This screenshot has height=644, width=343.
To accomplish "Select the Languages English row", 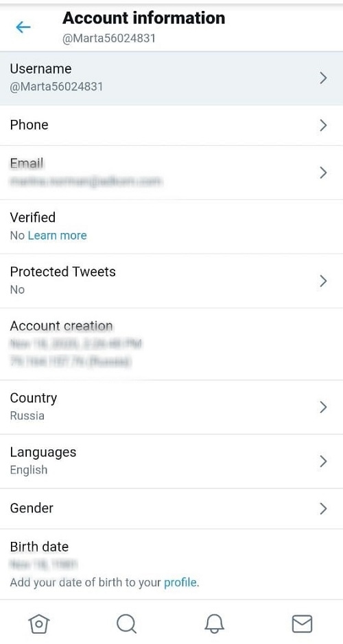I will (x=171, y=461).
